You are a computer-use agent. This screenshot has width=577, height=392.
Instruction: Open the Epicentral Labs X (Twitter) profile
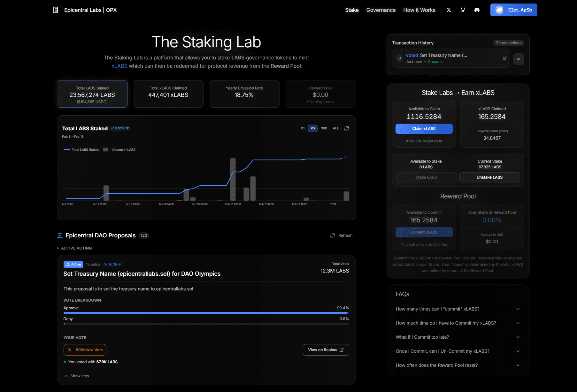(449, 10)
